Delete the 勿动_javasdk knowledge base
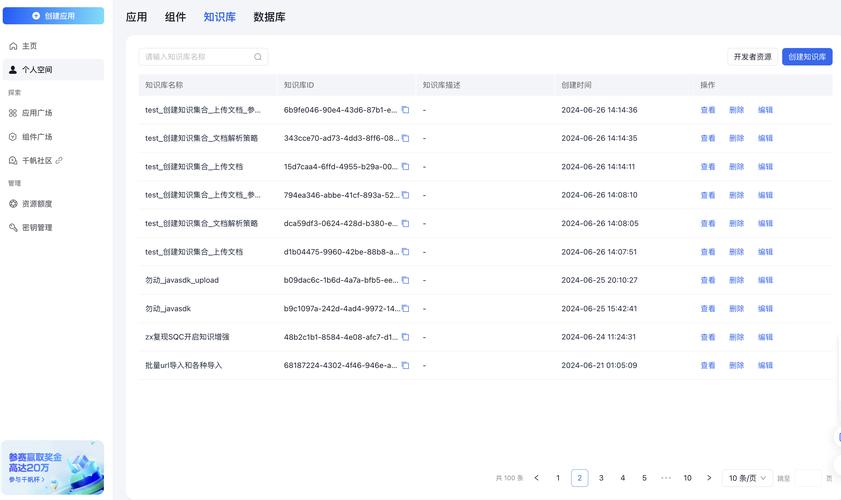 736,309
